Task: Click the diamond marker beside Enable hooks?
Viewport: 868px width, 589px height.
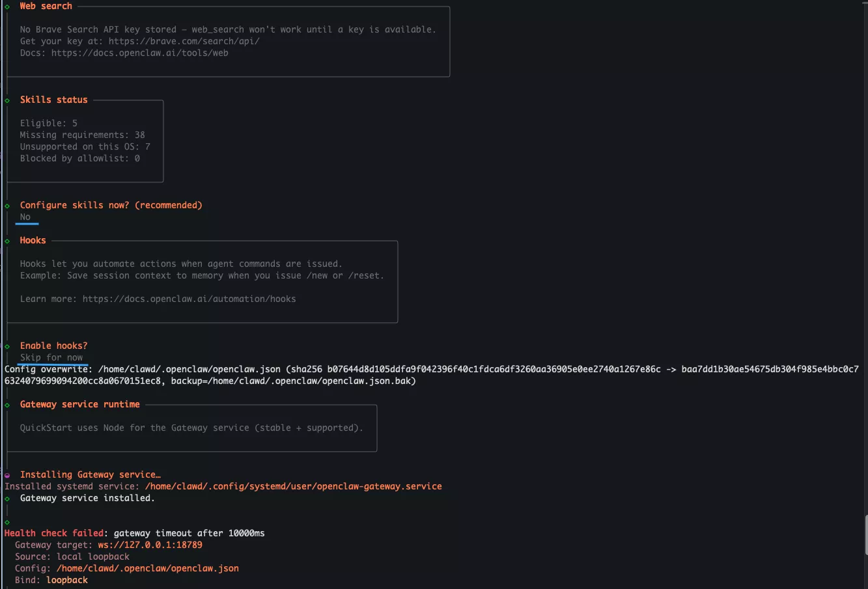Action: pos(7,346)
